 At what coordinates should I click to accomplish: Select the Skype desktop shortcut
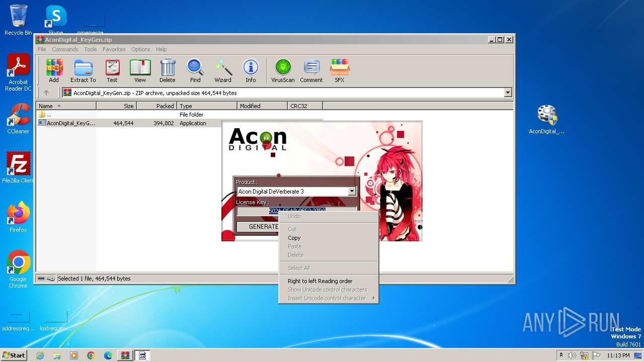point(55,20)
